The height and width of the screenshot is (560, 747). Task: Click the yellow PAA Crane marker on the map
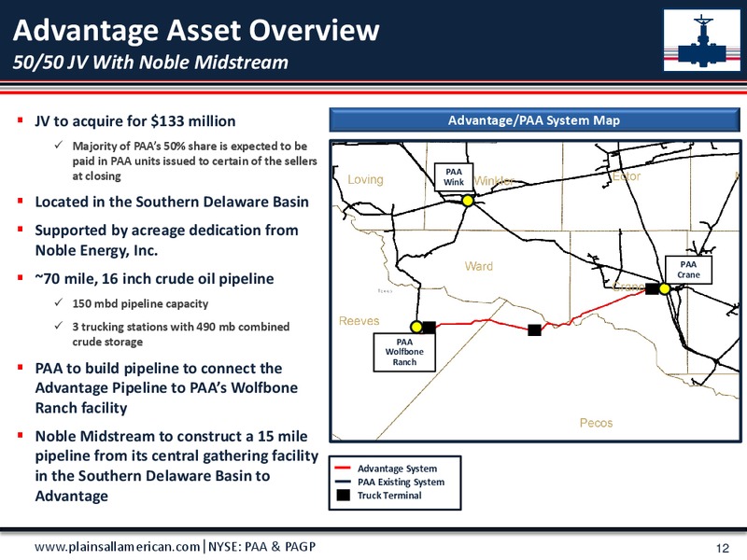665,288
